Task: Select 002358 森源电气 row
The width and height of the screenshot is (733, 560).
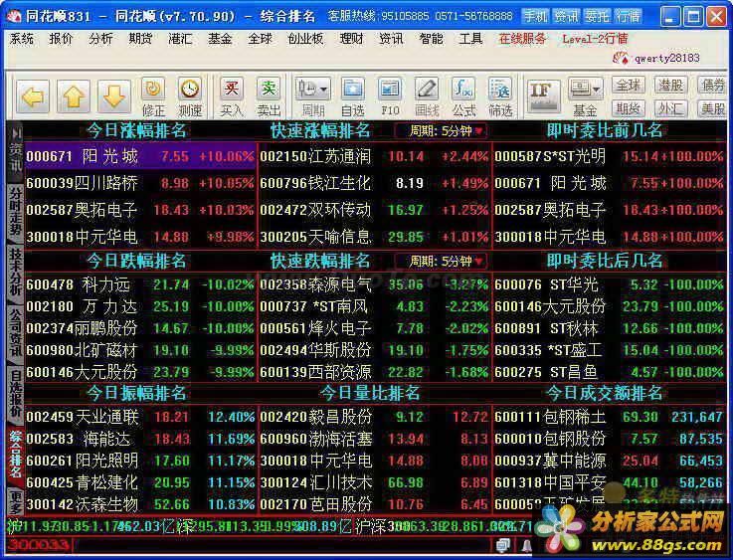Action: 374,284
